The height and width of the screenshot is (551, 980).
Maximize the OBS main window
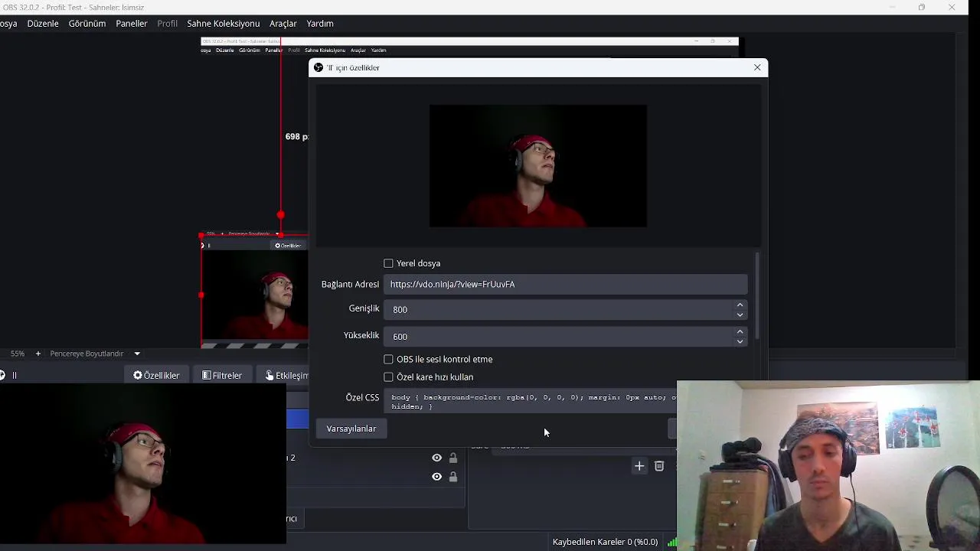pyautogui.click(x=922, y=8)
